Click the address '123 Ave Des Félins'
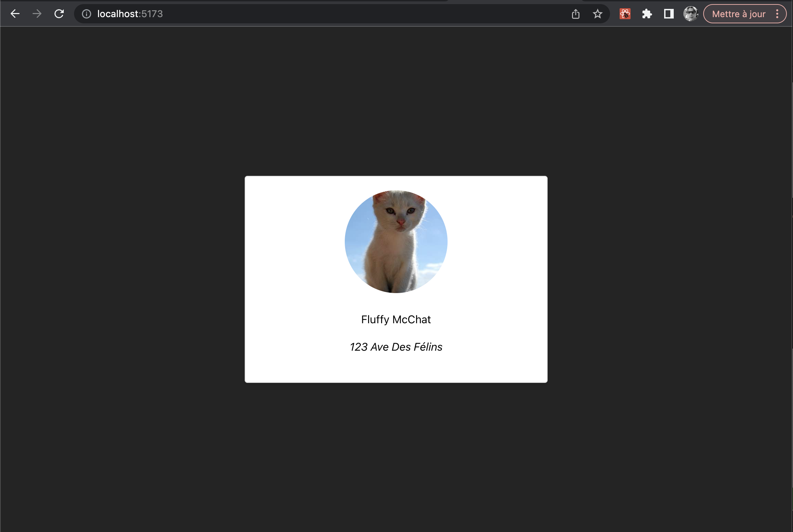The image size is (793, 532). click(x=396, y=347)
